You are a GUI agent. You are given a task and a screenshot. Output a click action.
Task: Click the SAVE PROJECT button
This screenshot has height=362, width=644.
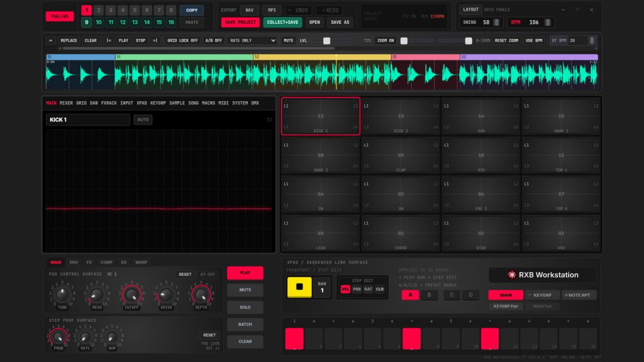pos(240,22)
